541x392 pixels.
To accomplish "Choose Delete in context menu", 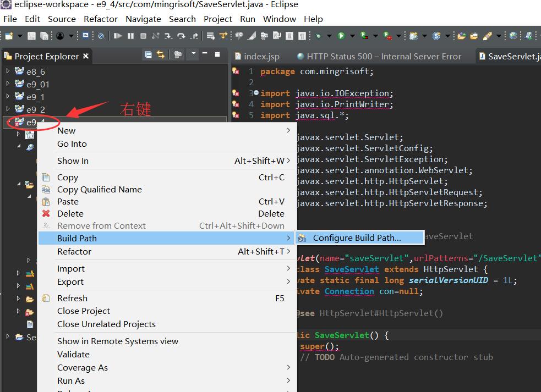I will tap(166, 213).
